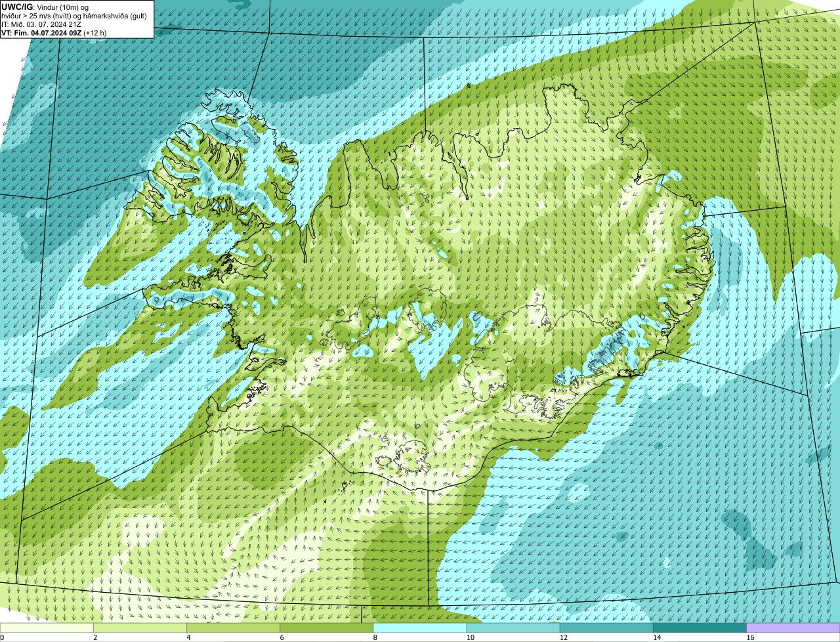The image size is (840, 642).
Task: Click the legend scale label "0"
Action: coord(2,637)
